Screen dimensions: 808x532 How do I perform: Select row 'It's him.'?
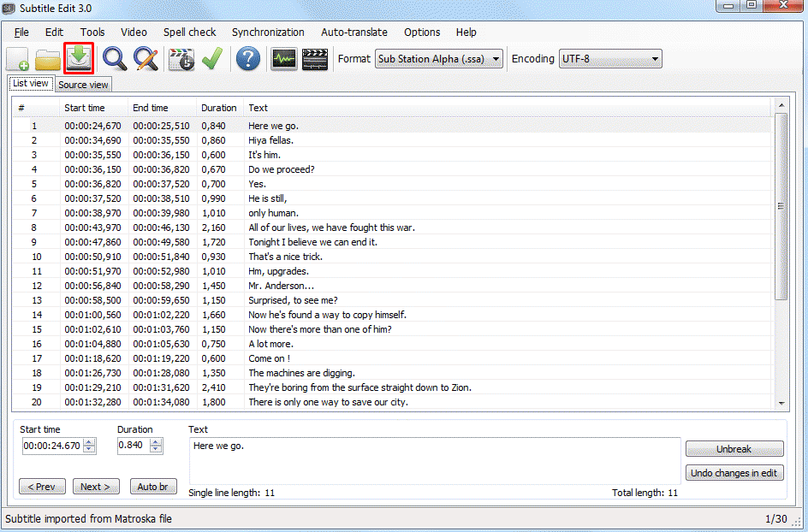392,155
